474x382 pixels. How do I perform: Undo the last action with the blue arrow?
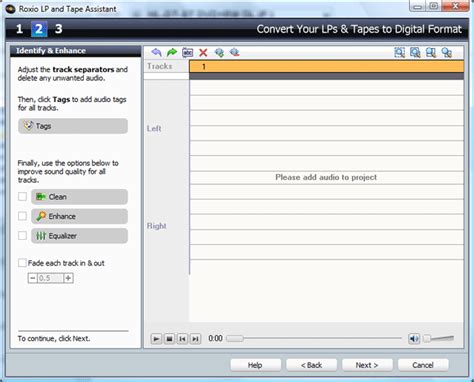156,52
